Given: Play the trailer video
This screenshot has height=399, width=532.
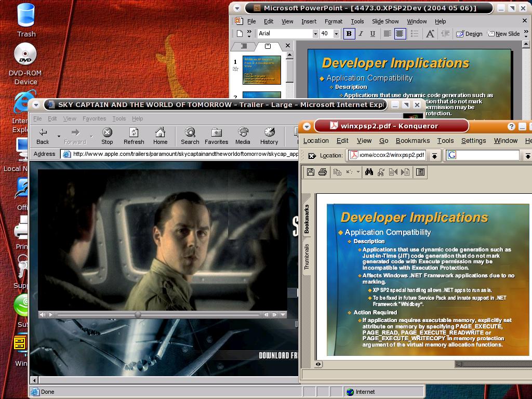Looking at the screenshot, I should pyautogui.click(x=50, y=314).
